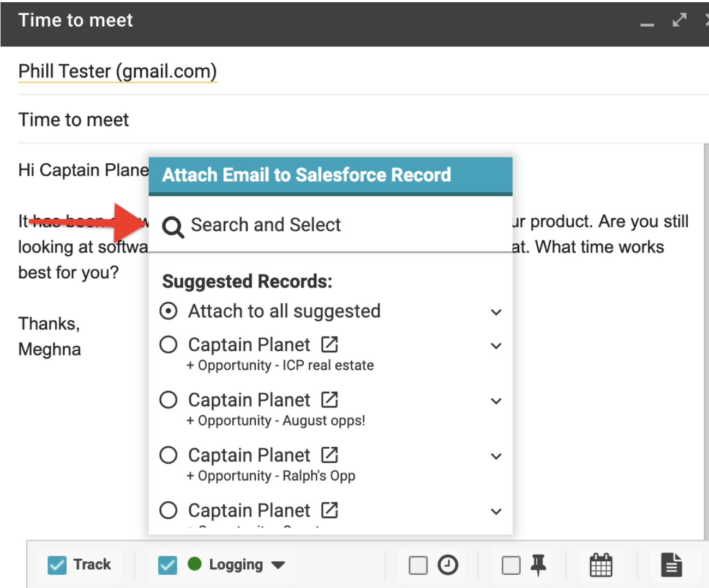Click the clock send-later icon

point(448,565)
